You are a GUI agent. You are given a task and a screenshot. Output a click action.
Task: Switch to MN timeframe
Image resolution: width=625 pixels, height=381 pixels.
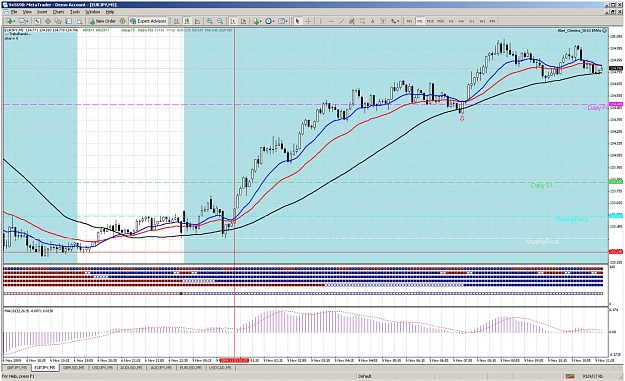(x=493, y=21)
